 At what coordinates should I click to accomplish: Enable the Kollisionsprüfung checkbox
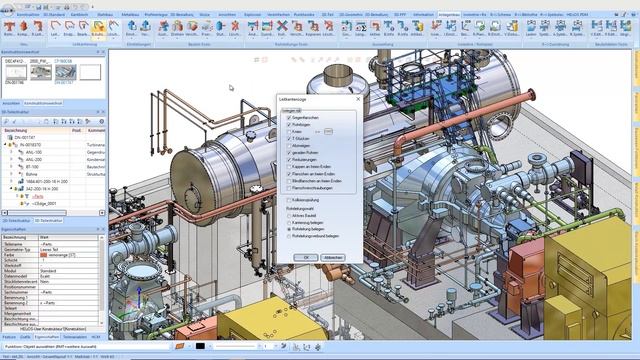[289, 200]
